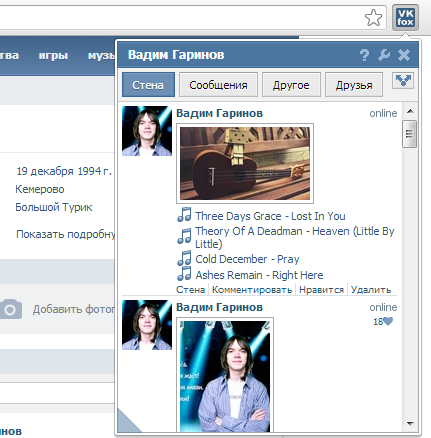The height and width of the screenshot is (438, 431).
Task: Close the VK fox popup with X
Action: [x=404, y=55]
